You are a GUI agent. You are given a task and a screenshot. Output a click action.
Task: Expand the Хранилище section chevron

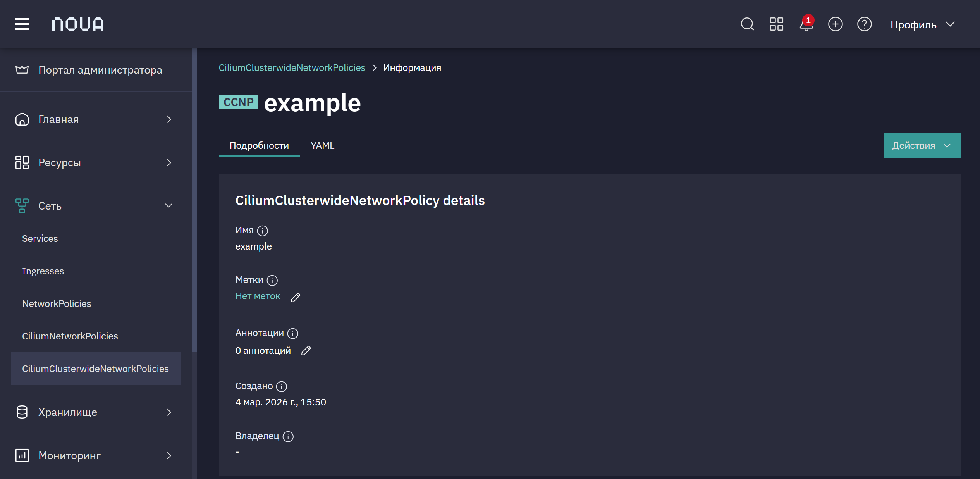tap(169, 412)
